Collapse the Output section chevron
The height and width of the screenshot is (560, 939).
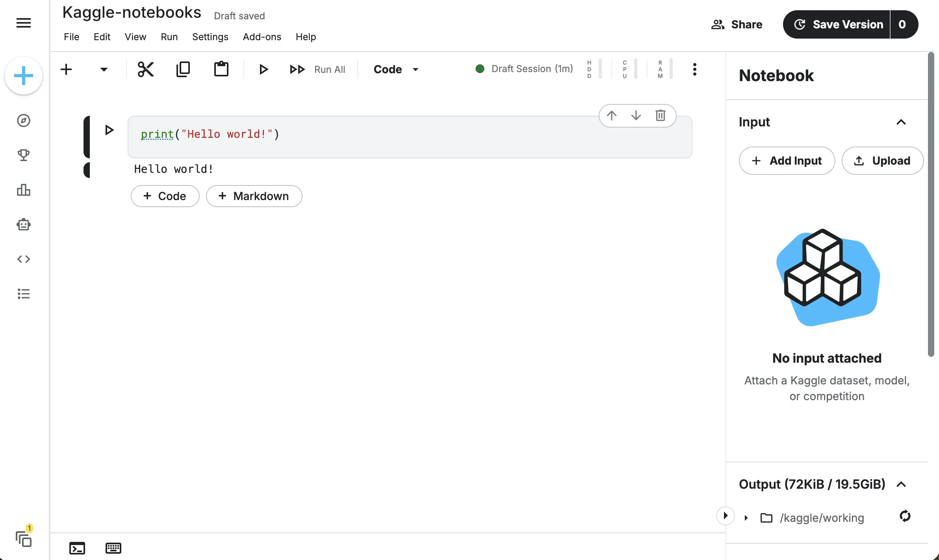pyautogui.click(x=901, y=484)
